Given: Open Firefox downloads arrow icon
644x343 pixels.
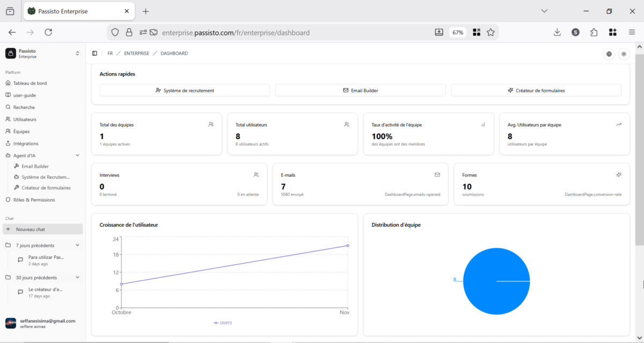Looking at the screenshot, I should 557,32.
